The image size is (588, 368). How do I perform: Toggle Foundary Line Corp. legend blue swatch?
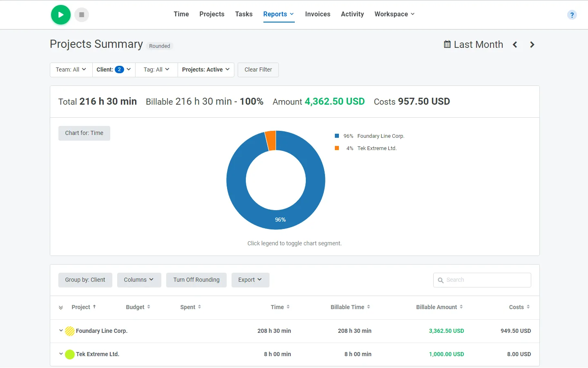click(x=337, y=136)
